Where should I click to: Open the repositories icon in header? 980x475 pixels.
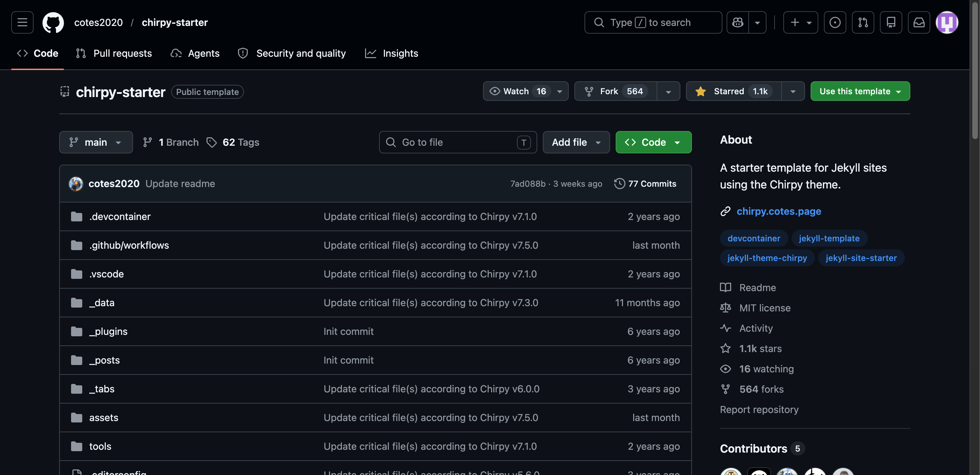891,22
